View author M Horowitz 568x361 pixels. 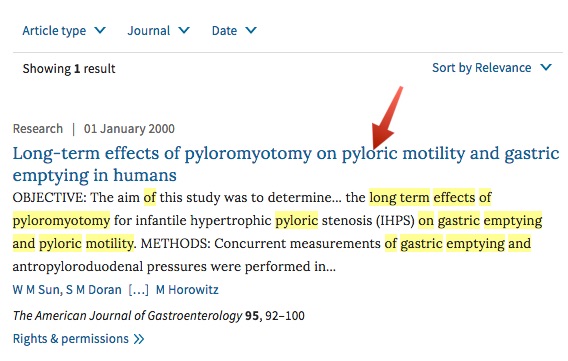187,290
